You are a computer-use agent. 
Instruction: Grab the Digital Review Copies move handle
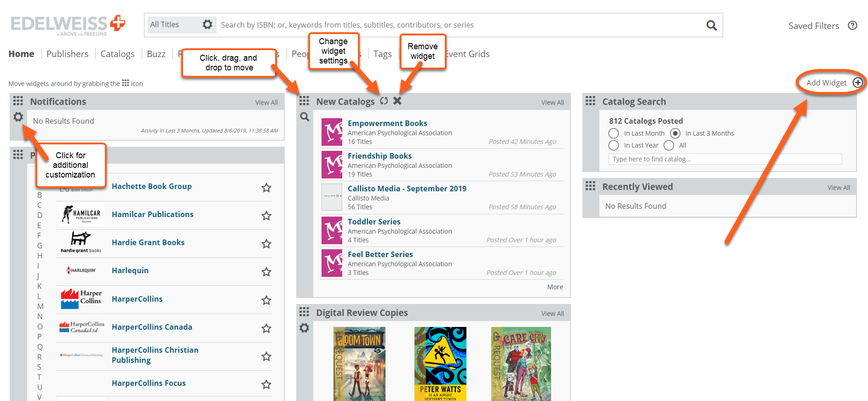click(304, 312)
